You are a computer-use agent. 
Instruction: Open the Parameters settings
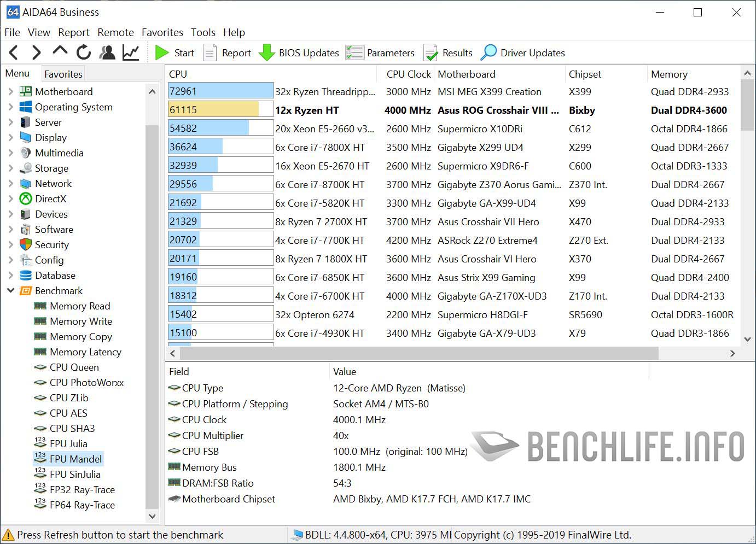click(x=381, y=52)
